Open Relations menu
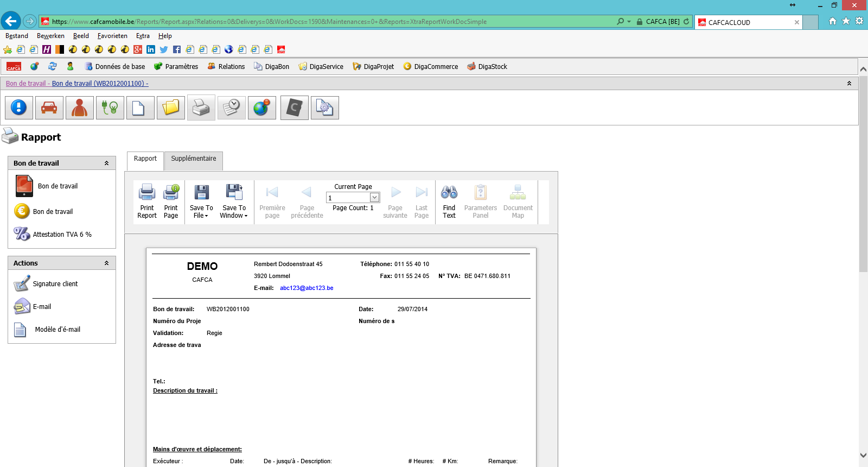This screenshot has height=467, width=868. point(226,66)
